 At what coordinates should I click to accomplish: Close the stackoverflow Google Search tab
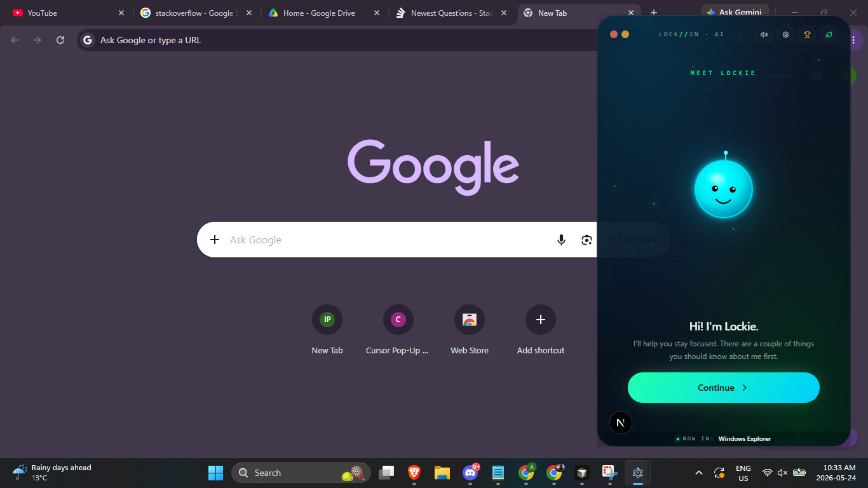[248, 13]
